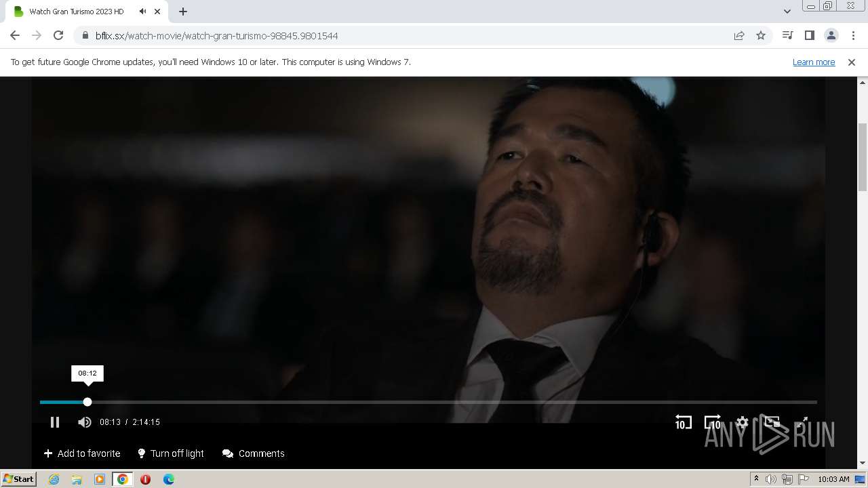Add movie to favorite
Image resolution: width=868 pixels, height=488 pixels.
point(82,453)
